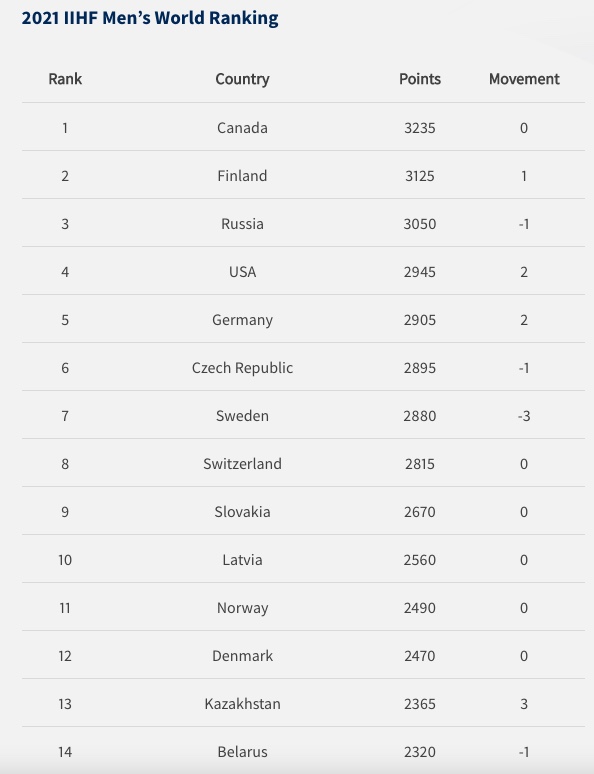This screenshot has height=774, width=594.
Task: Select Kazakhstan's movement value 3
Action: click(x=524, y=703)
